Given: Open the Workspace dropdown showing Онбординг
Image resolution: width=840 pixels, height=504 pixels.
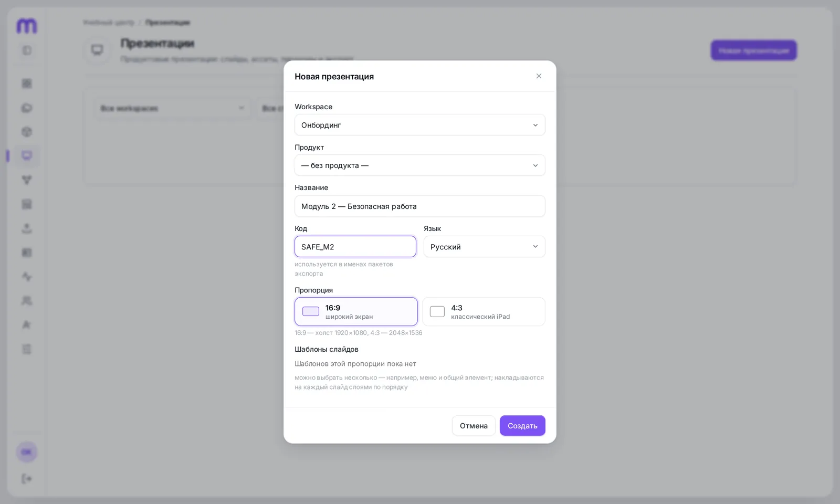Looking at the screenshot, I should [x=420, y=125].
